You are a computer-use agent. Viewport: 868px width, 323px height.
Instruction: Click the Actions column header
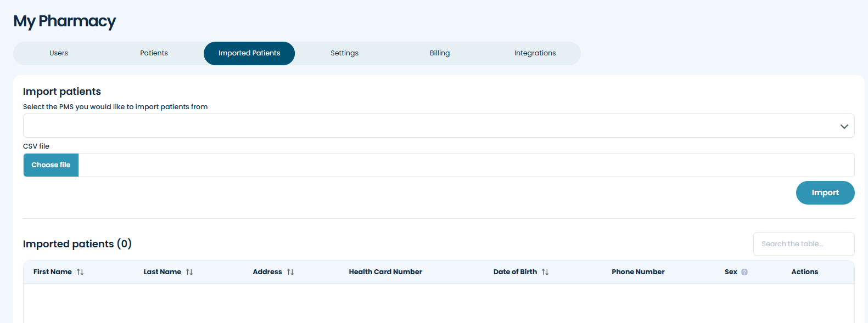(x=804, y=272)
